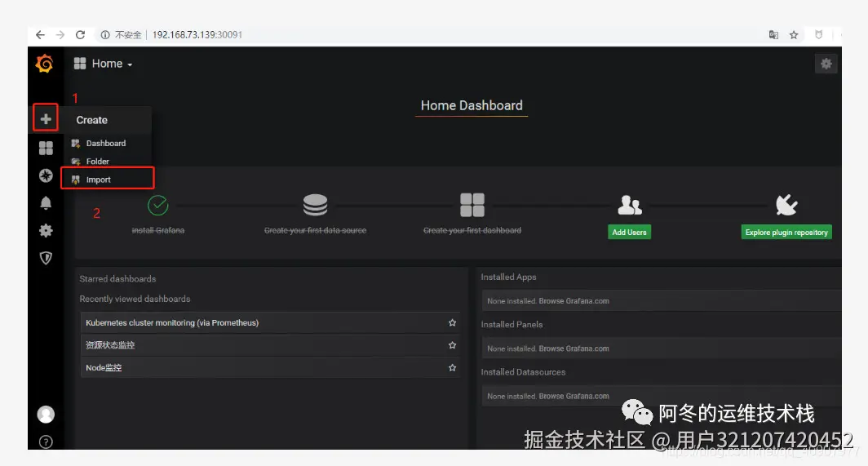This screenshot has width=868, height=466.
Task: Click the Install Grafana step text
Action: (157, 230)
